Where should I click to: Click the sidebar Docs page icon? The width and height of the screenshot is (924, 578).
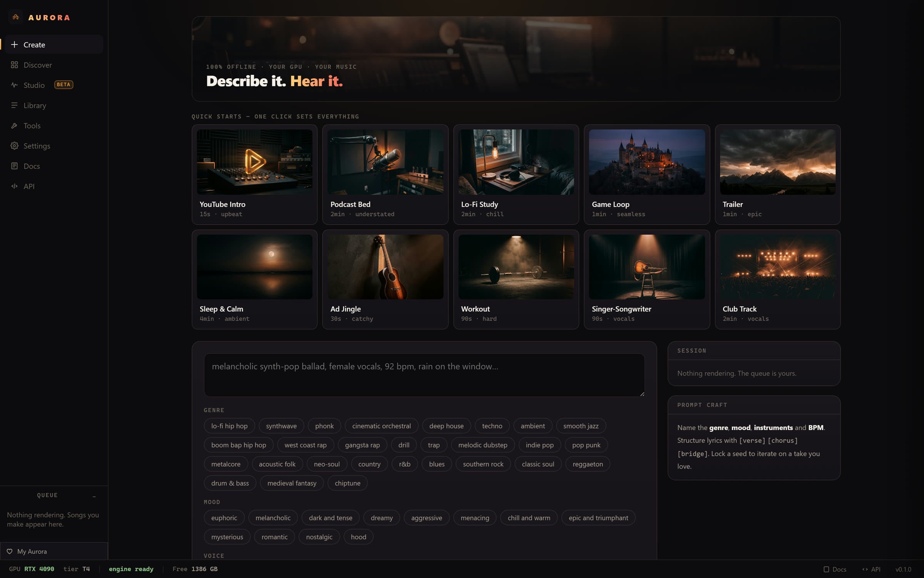coord(14,166)
